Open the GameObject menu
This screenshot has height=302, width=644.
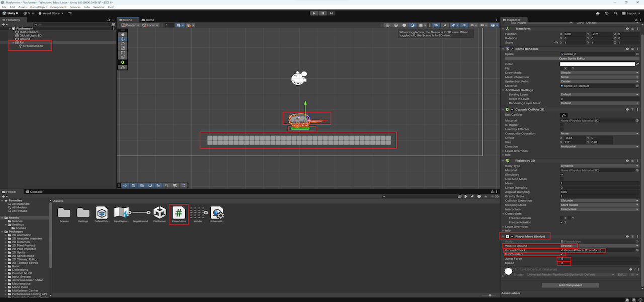(x=39, y=7)
